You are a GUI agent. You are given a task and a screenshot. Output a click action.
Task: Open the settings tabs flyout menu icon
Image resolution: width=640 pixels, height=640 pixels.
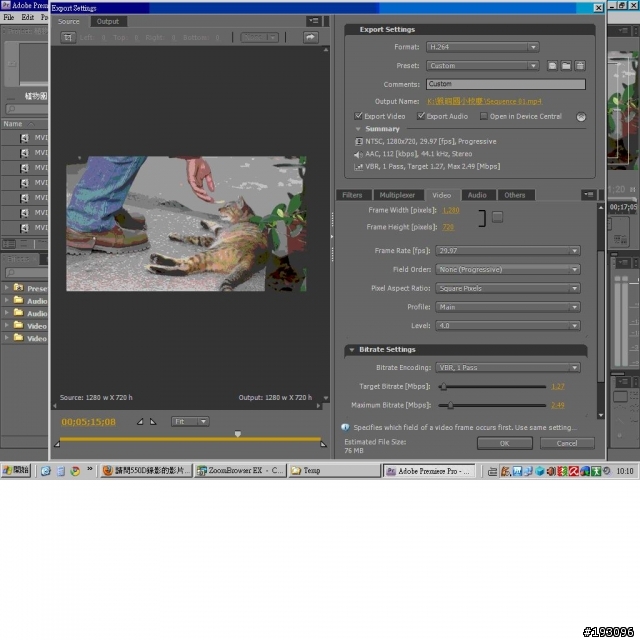point(589,195)
